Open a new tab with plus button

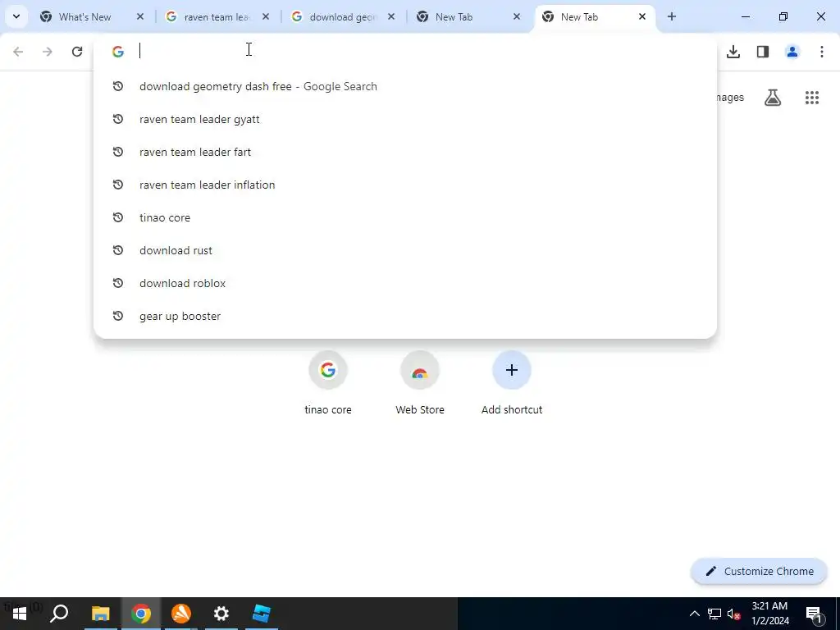pyautogui.click(x=671, y=16)
